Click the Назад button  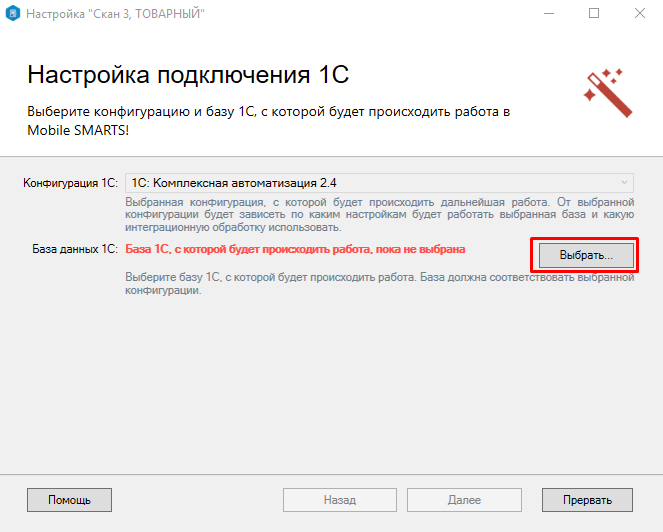click(x=340, y=500)
